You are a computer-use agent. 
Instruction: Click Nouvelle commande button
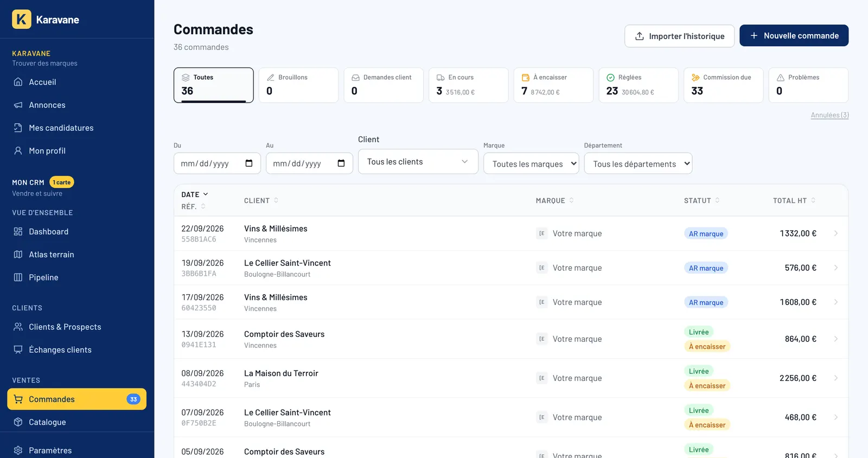tap(794, 35)
